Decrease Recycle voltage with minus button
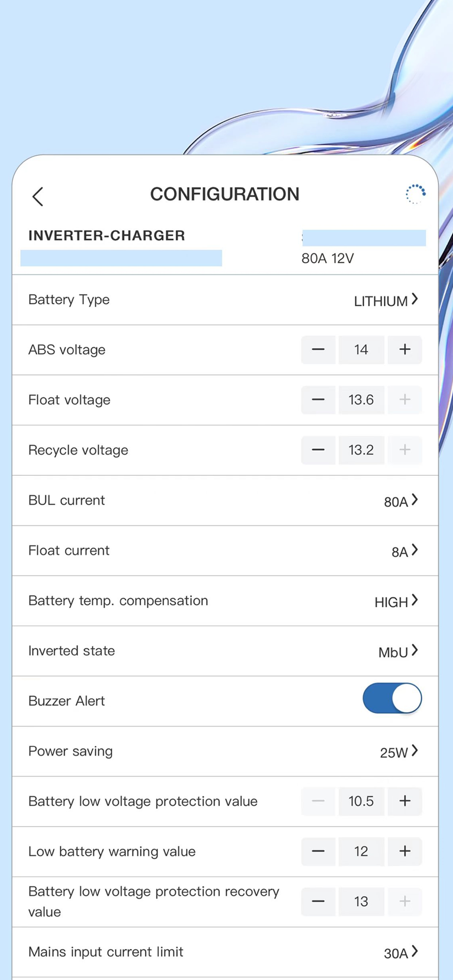Image resolution: width=453 pixels, height=980 pixels. (x=318, y=450)
